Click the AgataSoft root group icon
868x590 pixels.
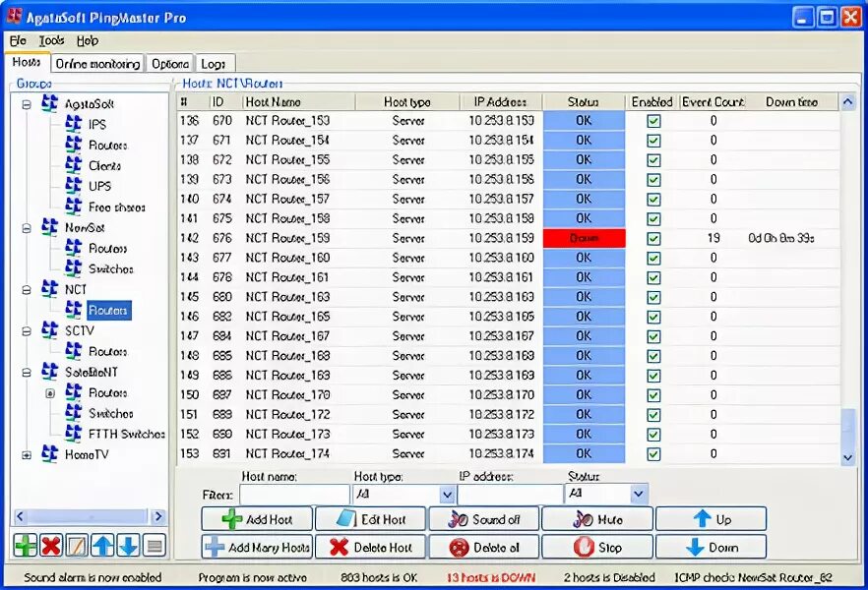pos(50,103)
